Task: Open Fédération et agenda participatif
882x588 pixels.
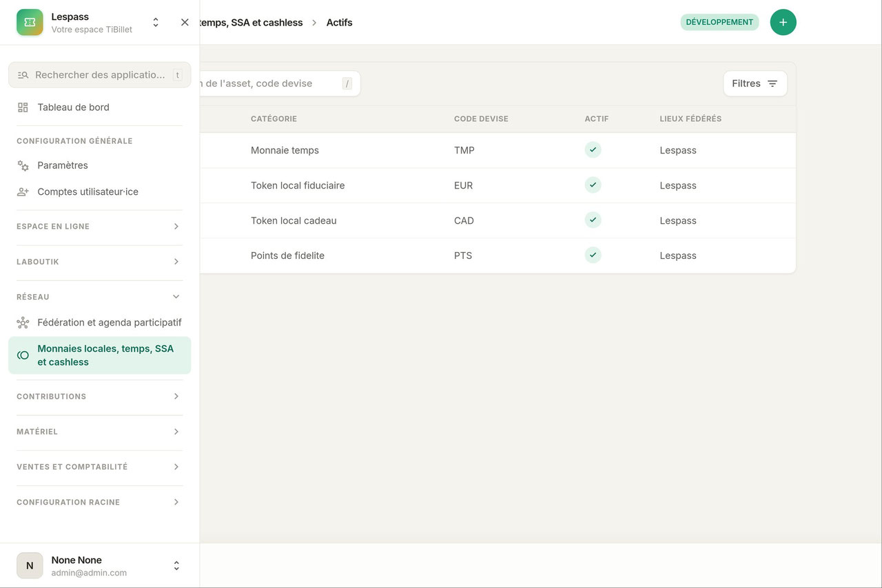Action: (x=100, y=322)
